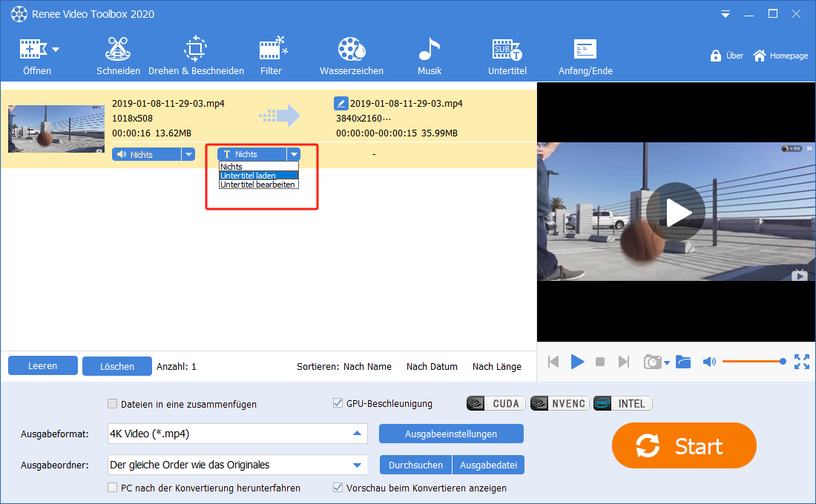816x504 pixels.
Task: Click the subtitle T Nichts button
Action: [x=252, y=154]
